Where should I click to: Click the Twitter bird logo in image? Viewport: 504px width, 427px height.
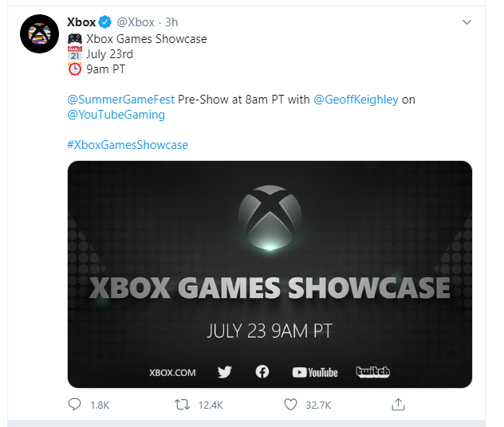pos(224,372)
